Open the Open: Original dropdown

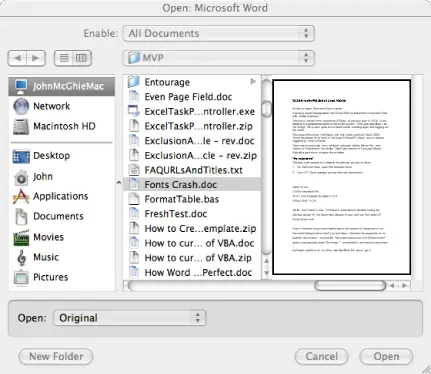129,318
